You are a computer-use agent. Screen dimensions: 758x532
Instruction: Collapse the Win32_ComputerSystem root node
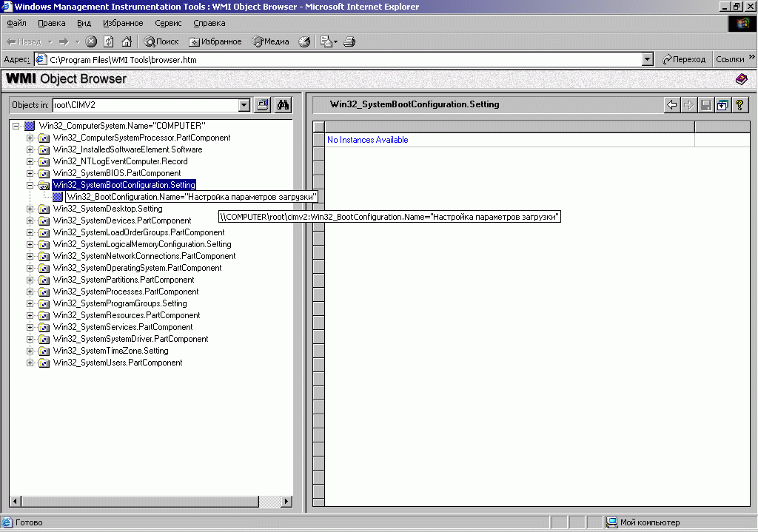point(16,126)
